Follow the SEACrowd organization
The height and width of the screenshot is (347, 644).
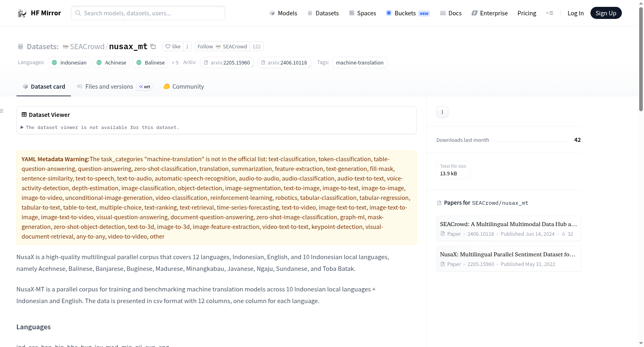click(222, 46)
